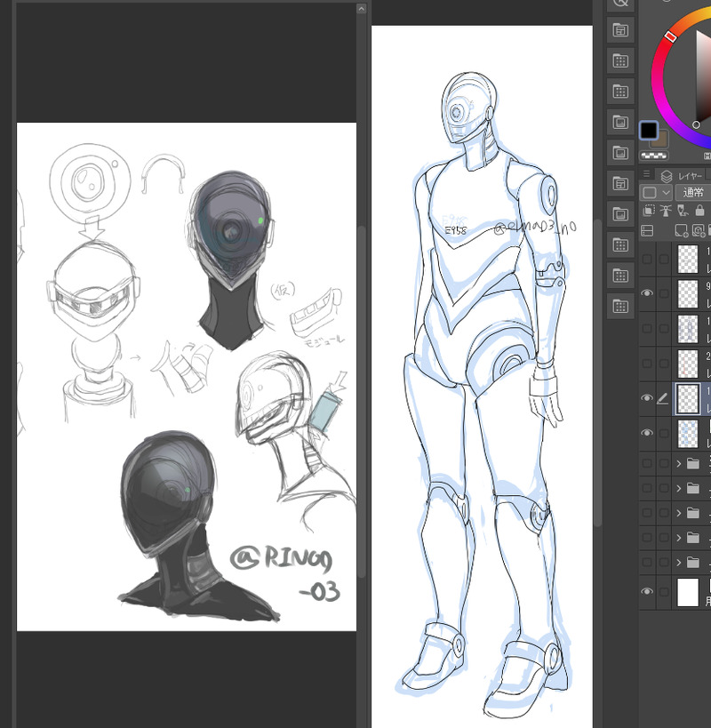The image size is (711, 728).
Task: Expand the third layer folder chevron
Action: click(x=679, y=513)
